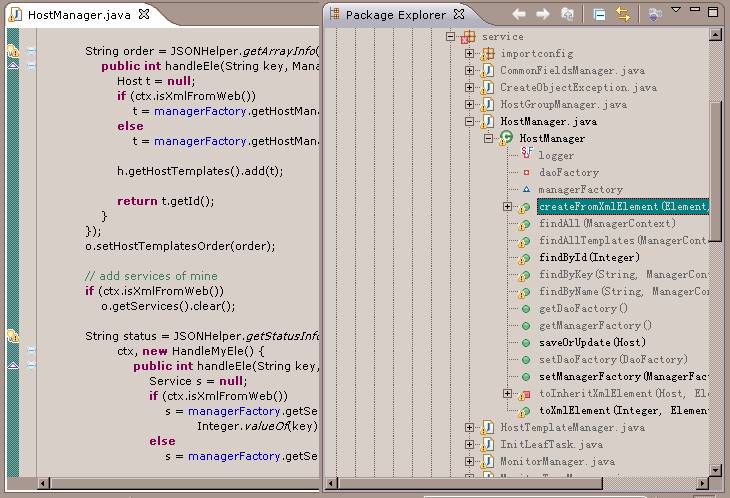Click the Up one level toolbar icon
The height and width of the screenshot is (498, 730).
567,14
